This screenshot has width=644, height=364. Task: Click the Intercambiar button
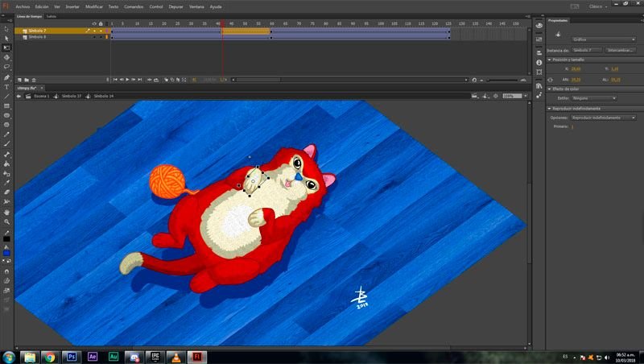tap(621, 50)
